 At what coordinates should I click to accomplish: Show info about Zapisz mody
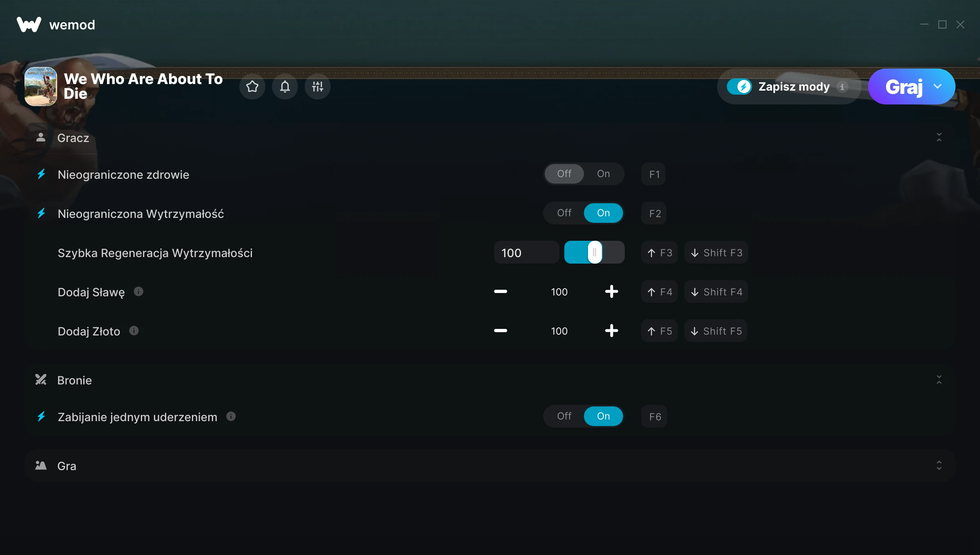tap(842, 87)
